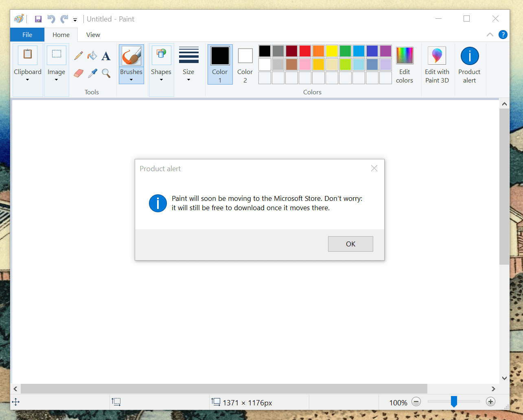The height and width of the screenshot is (420, 523).
Task: Click the 100% zoom level text
Action: coord(398,403)
